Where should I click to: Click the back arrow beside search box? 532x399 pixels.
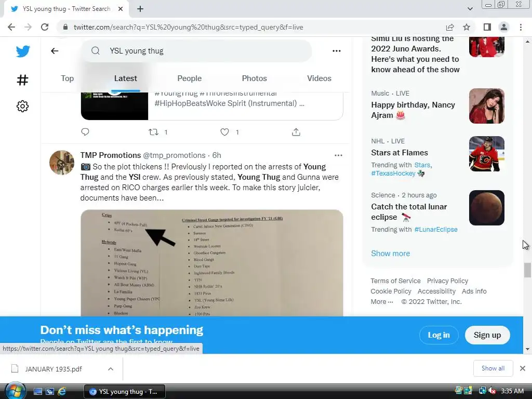tap(55, 51)
